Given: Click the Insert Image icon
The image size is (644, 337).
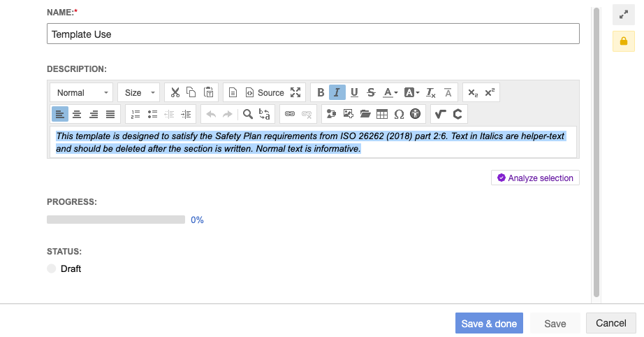Looking at the screenshot, I should 349,114.
